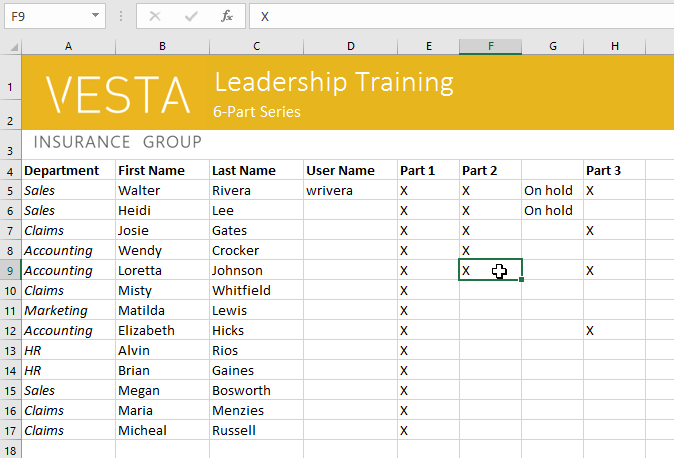674x458 pixels.
Task: Select the row 4 header
Action: click(10, 171)
